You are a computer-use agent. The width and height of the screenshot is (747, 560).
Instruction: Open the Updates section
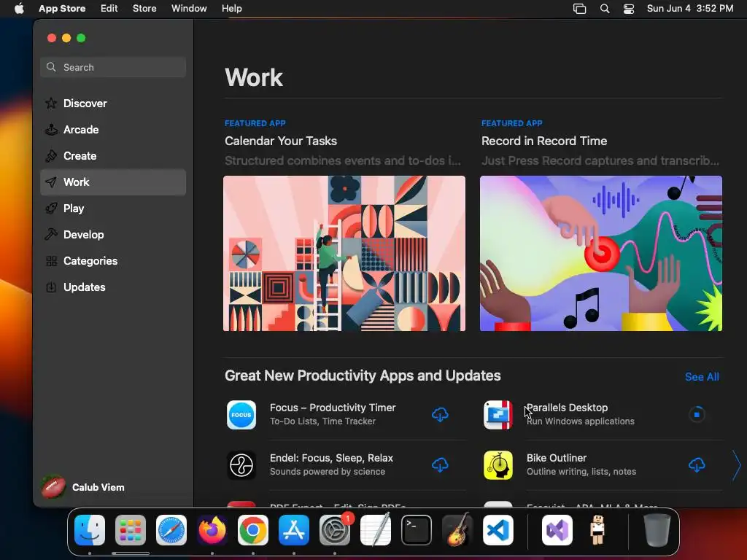coord(113,287)
